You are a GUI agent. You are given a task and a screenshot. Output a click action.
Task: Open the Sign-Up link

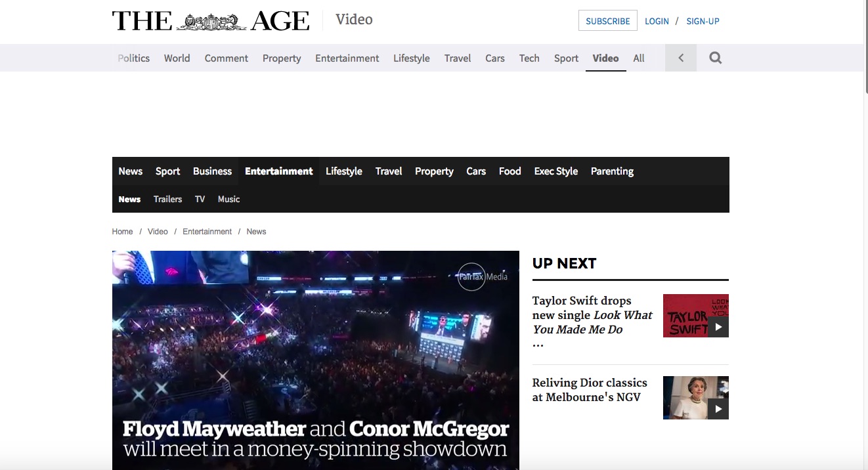(x=703, y=21)
